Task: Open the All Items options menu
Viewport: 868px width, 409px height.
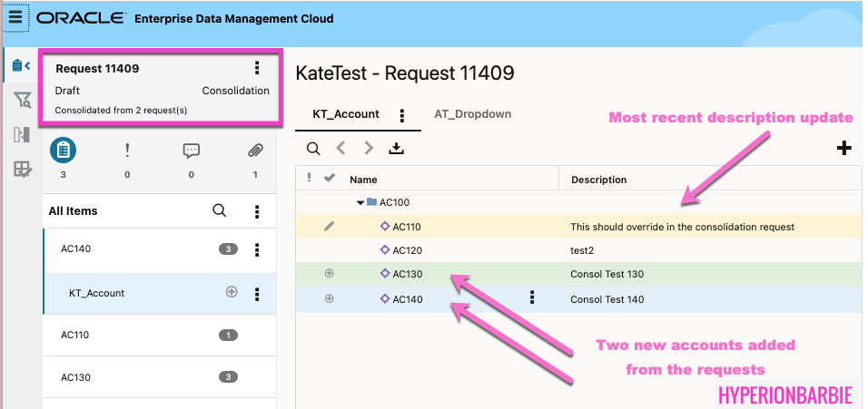Action: click(x=257, y=211)
